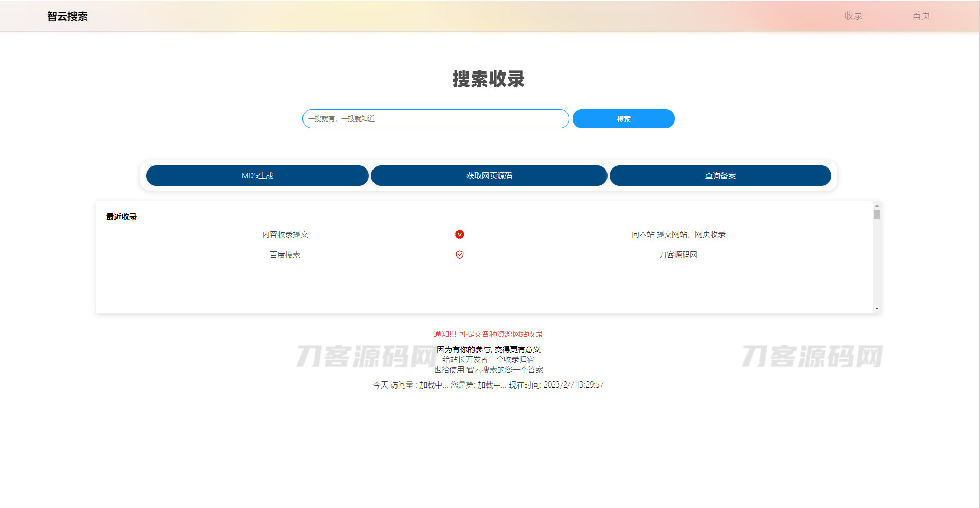Open the 收录 menu item

click(853, 16)
